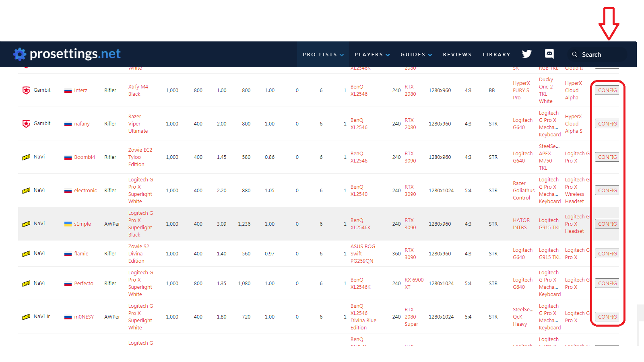The width and height of the screenshot is (644, 362).
Task: Click NaVi logo in s1mple row
Action: pos(26,224)
